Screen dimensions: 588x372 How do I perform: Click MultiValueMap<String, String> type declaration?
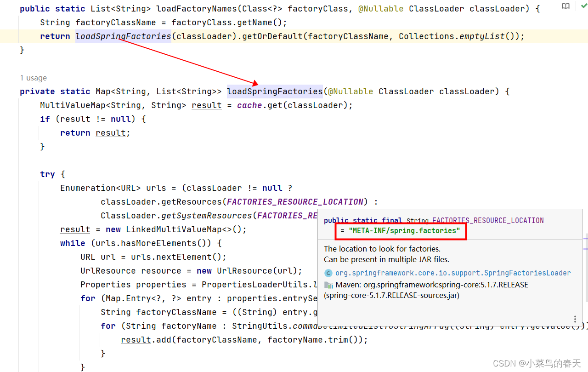coord(113,105)
